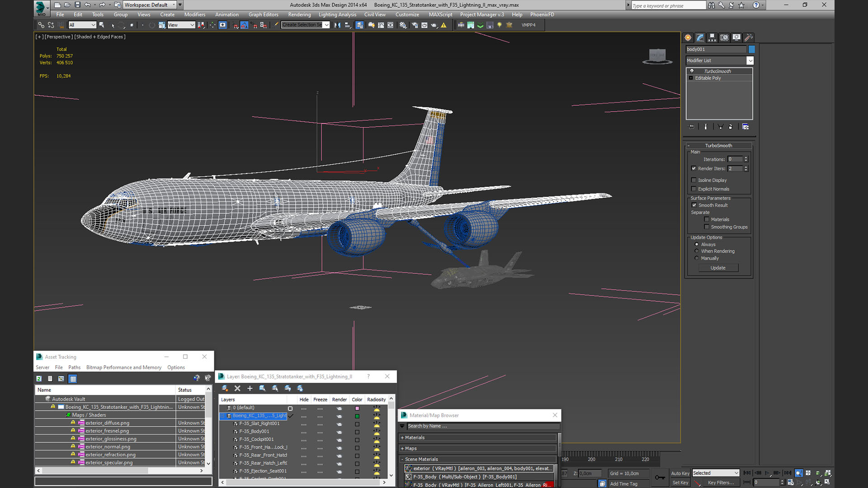Open the Workspace Default dropdown
The width and height of the screenshot is (868, 488).
tap(150, 5)
